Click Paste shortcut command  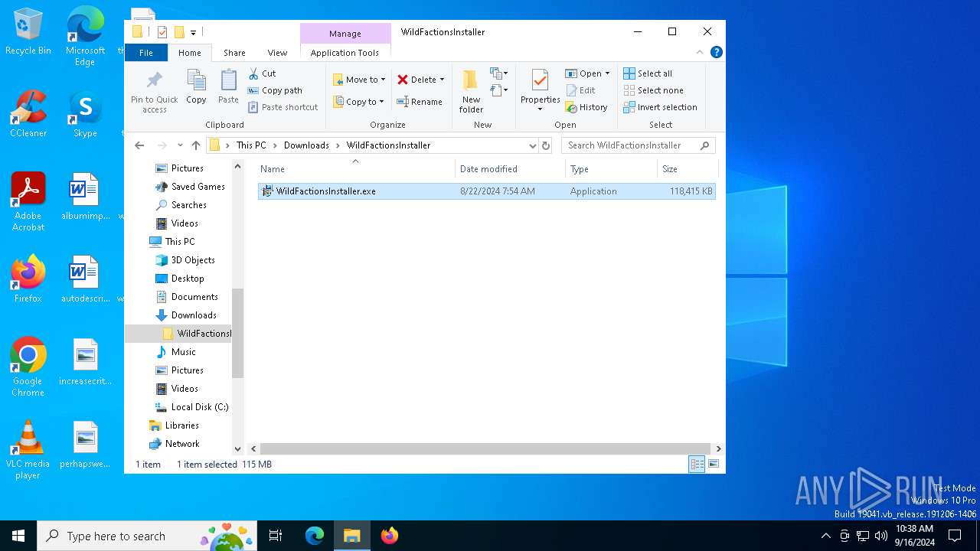pyautogui.click(x=283, y=107)
